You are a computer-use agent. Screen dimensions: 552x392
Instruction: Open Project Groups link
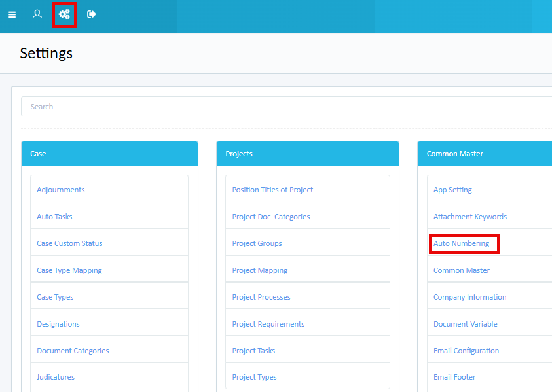coord(257,243)
